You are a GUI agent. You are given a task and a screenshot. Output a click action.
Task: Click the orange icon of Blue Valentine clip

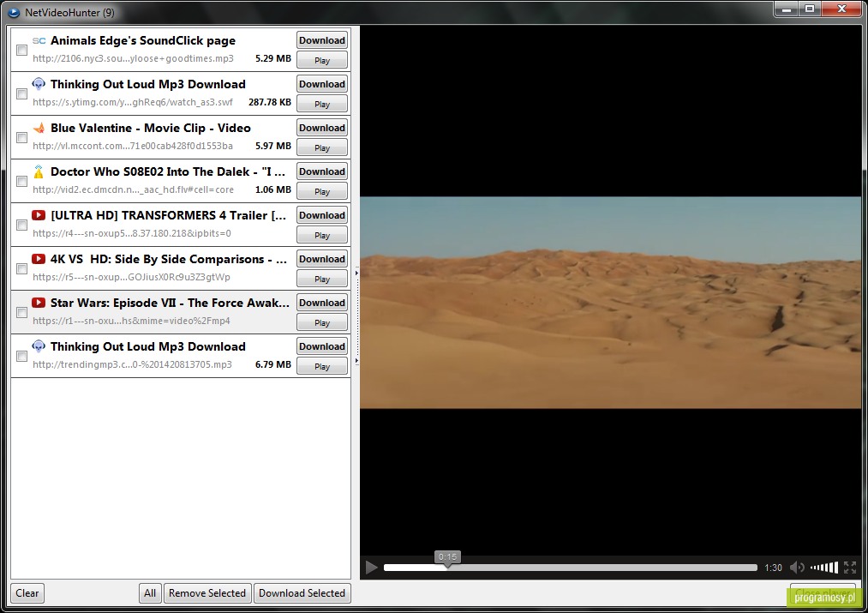point(39,128)
